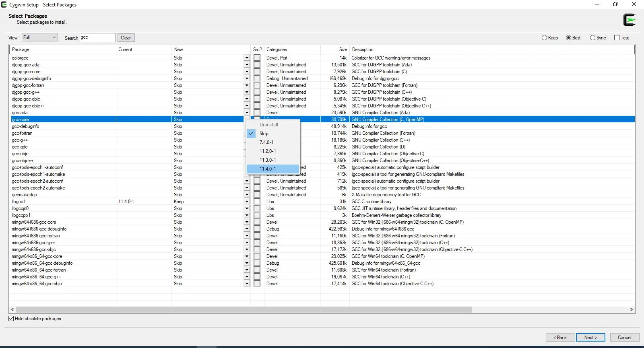644x348 pixels.
Task: Check the Src box for gccmakedepend
Action: click(257, 195)
